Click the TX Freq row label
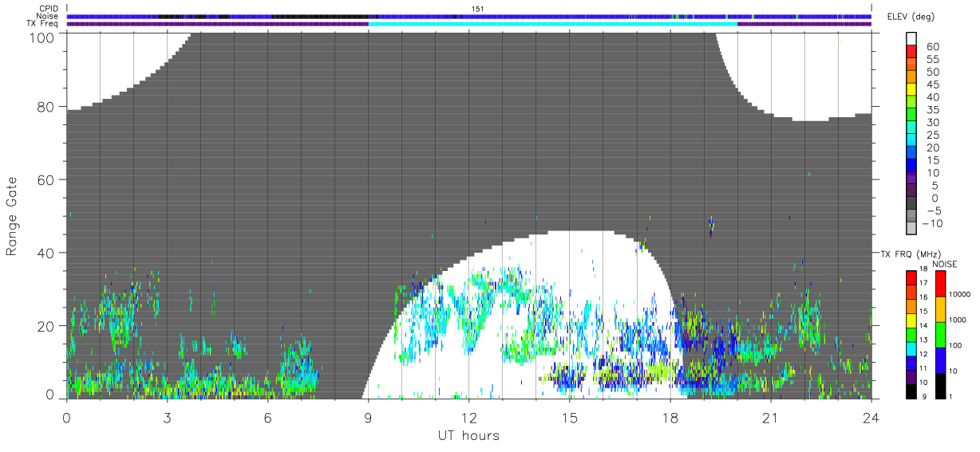980x452 pixels. pos(44,23)
